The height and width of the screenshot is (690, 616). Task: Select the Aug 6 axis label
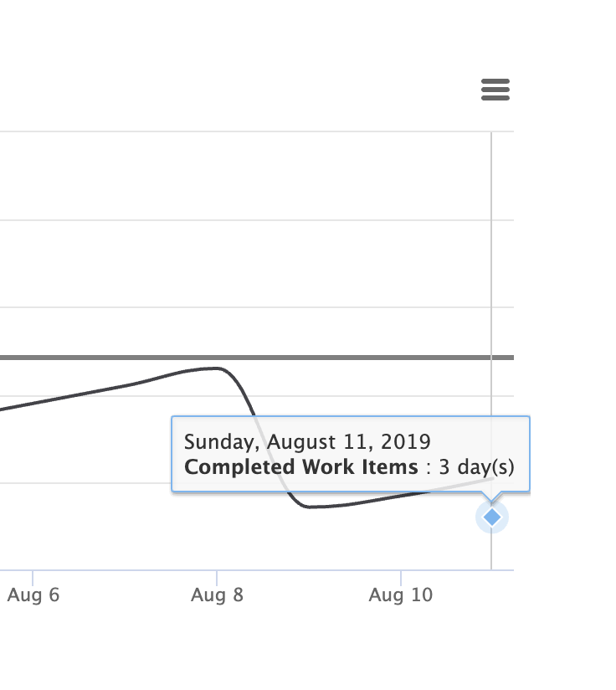point(33,595)
